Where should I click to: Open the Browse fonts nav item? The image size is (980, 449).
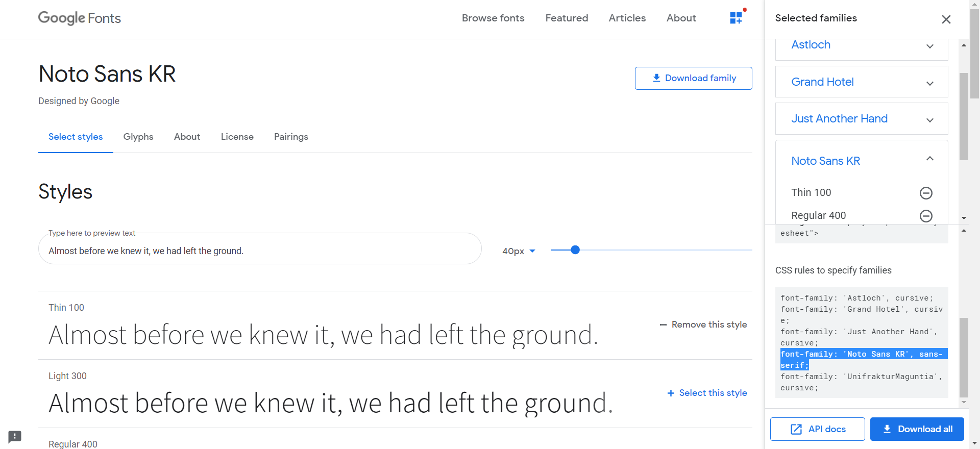493,18
